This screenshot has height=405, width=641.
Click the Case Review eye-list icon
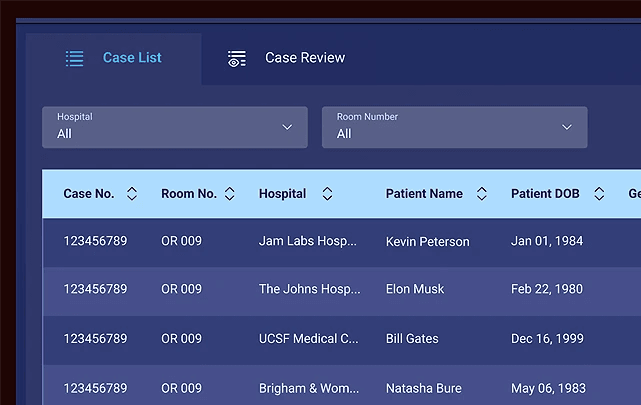point(237,58)
